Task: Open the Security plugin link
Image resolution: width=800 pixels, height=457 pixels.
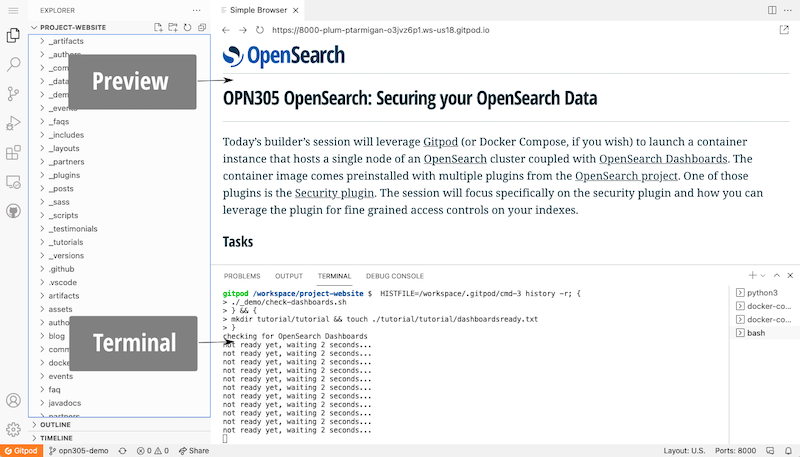Action: (334, 193)
